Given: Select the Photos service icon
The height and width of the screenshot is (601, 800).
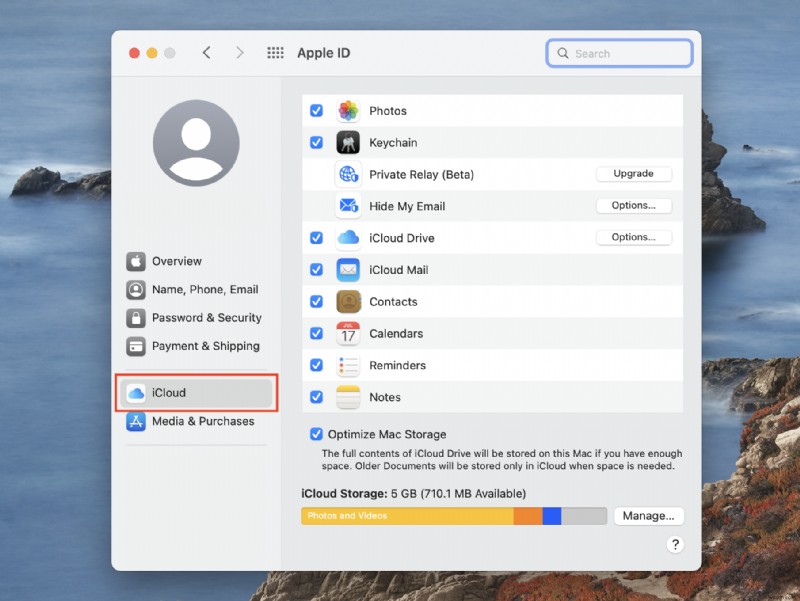Looking at the screenshot, I should [349, 110].
